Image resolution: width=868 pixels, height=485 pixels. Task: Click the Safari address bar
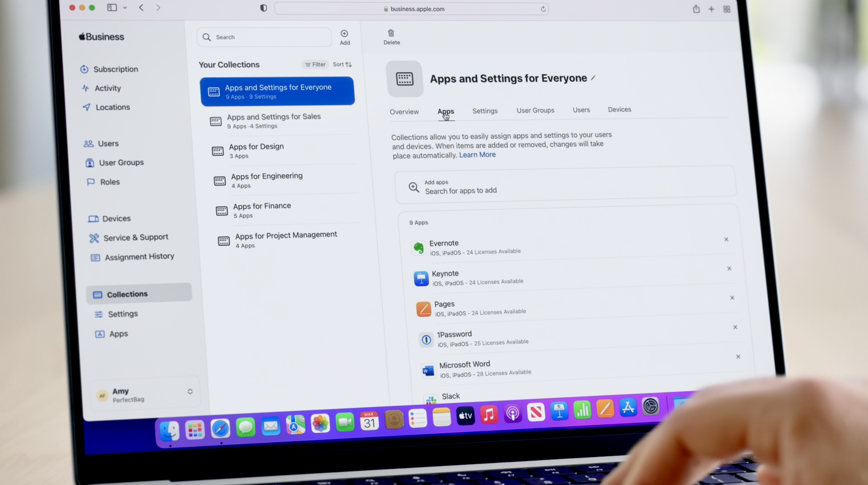(x=412, y=9)
